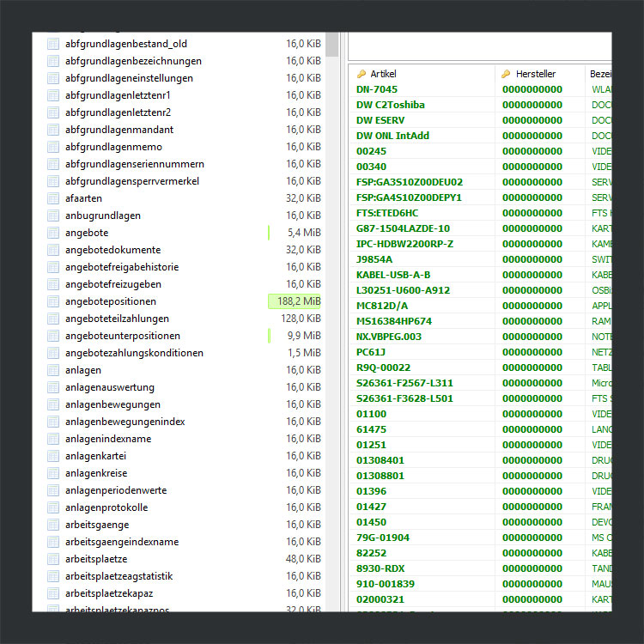Click the table icon beside arbeitsplaetze

53,559
